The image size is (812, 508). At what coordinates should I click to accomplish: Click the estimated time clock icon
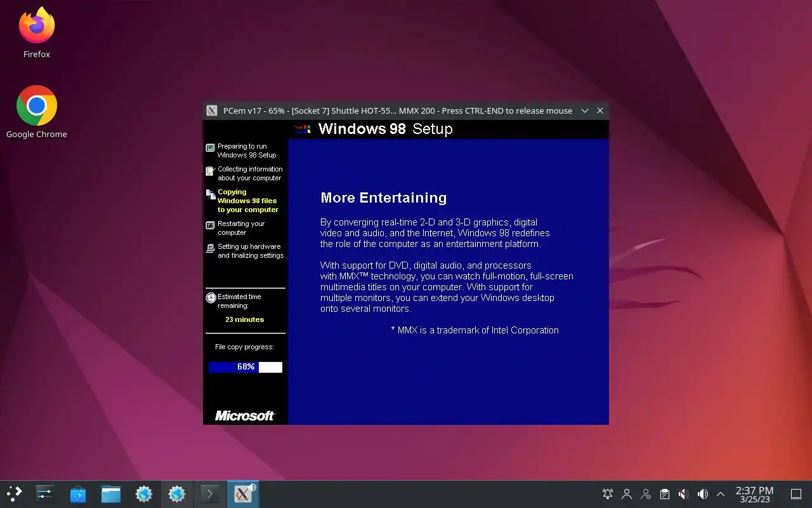(211, 298)
